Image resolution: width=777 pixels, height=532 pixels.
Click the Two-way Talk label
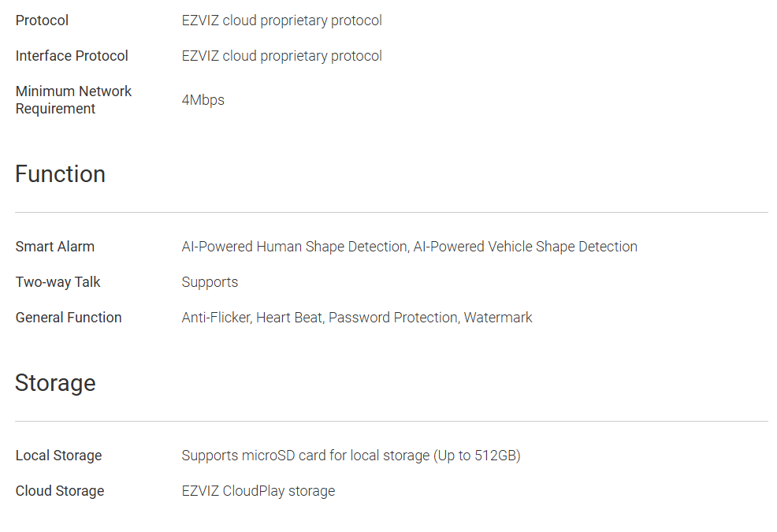(58, 282)
